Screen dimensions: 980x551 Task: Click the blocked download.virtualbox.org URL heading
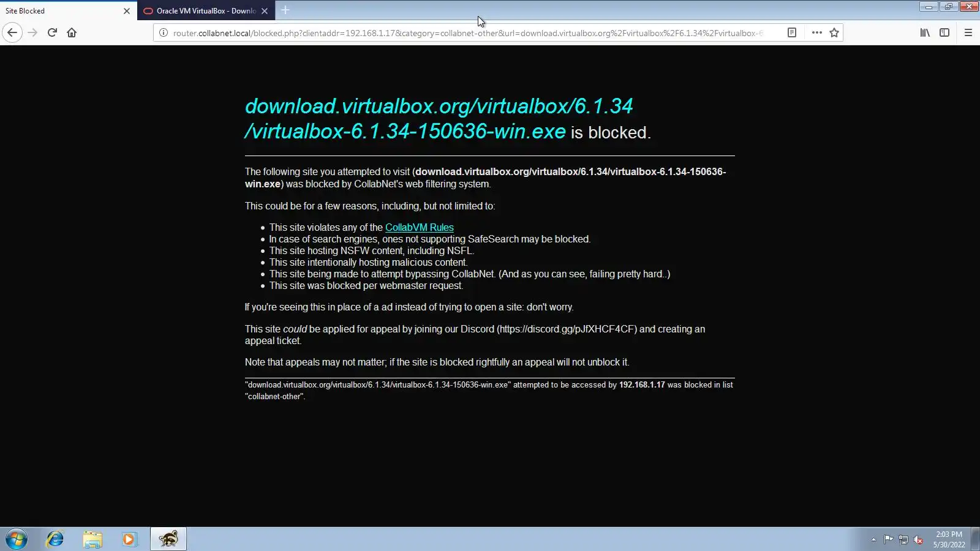[439, 118]
